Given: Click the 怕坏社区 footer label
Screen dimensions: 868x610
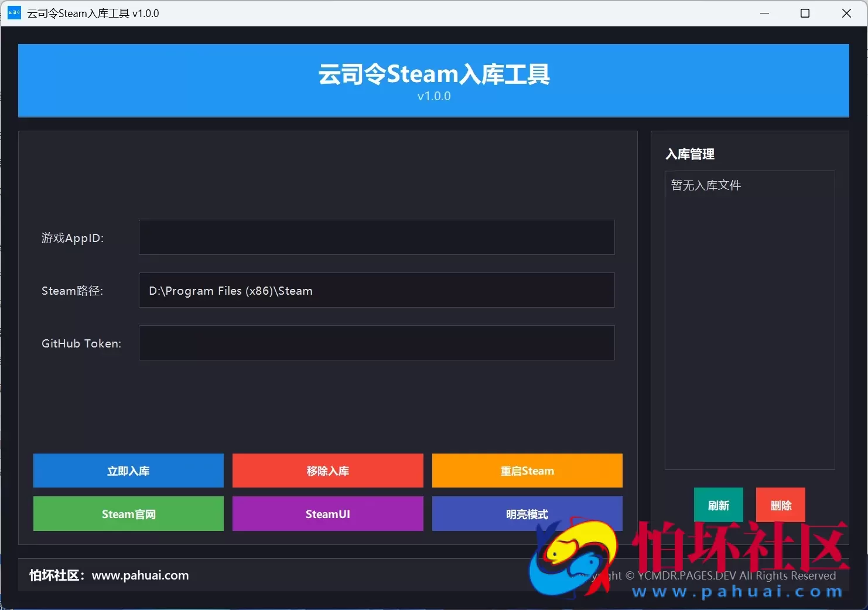Looking at the screenshot, I should pos(56,575).
